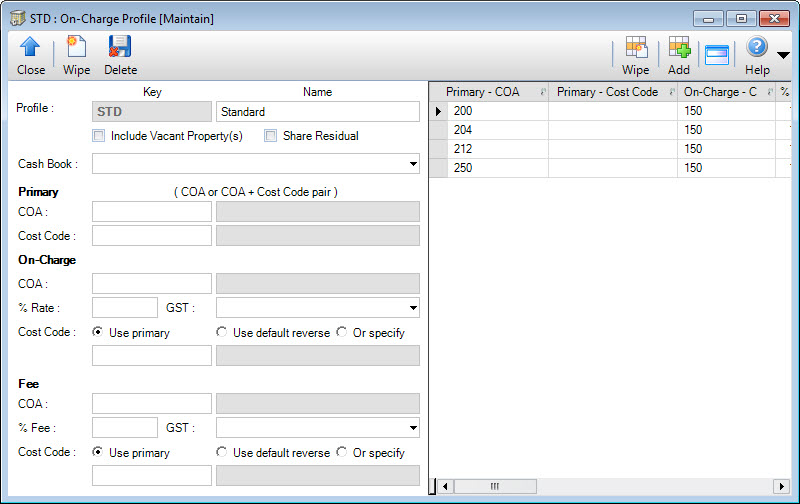This screenshot has height=504, width=800.
Task: Click the Primary COA input field
Action: (x=152, y=212)
